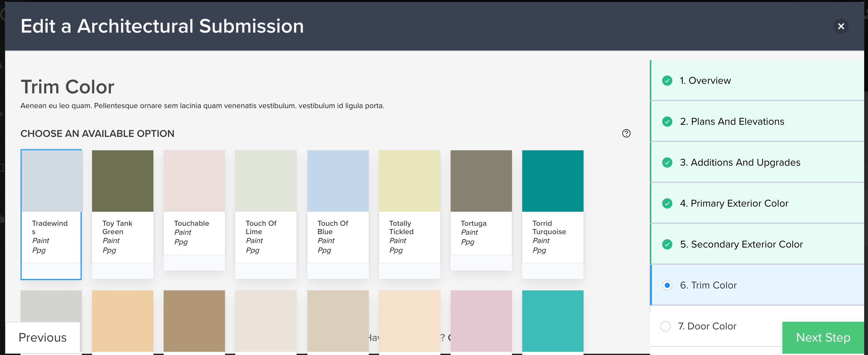Select the Tortuga paint color card
The image size is (868, 355).
[x=481, y=181]
